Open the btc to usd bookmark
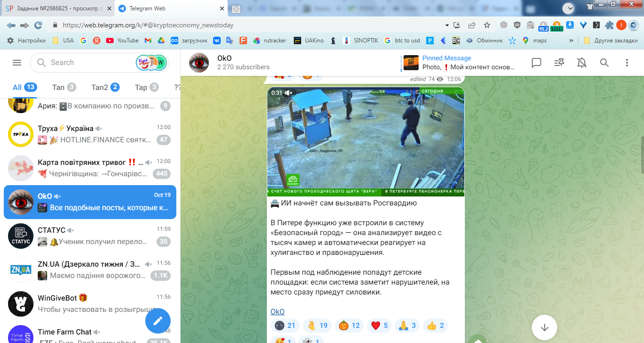This screenshot has width=644, height=343. tap(402, 41)
